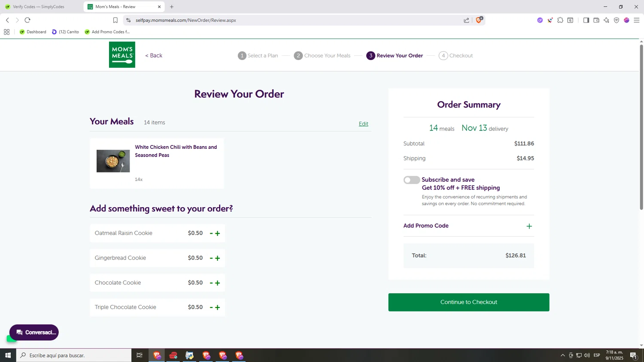Image resolution: width=644 pixels, height=362 pixels.
Task: Open Brave Shields icon
Action: click(479, 20)
